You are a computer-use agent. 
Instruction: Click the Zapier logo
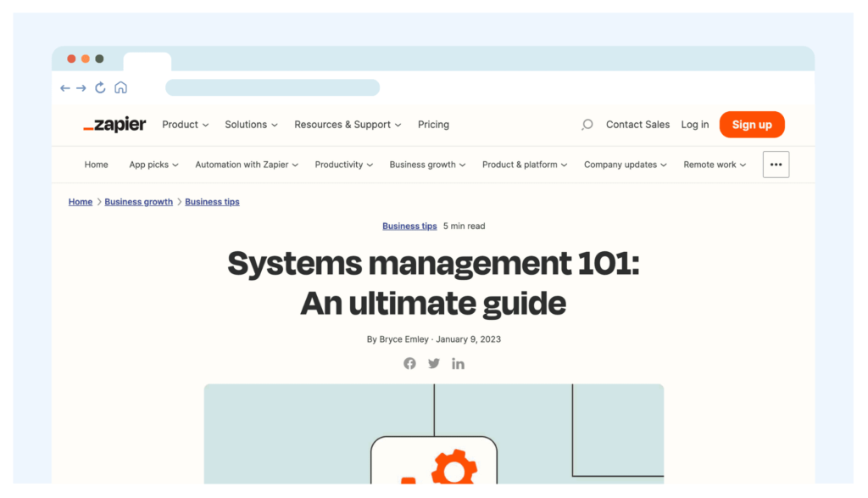(114, 125)
